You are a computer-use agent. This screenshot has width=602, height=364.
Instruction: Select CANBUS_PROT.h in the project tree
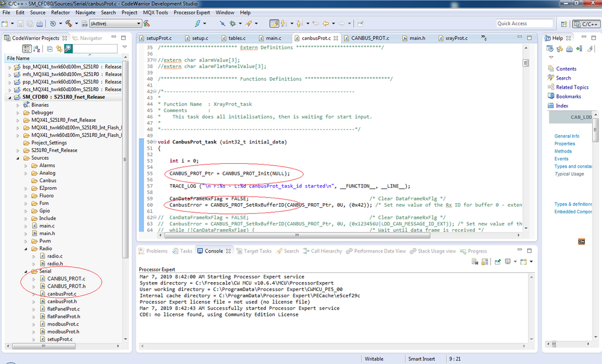[66, 286]
